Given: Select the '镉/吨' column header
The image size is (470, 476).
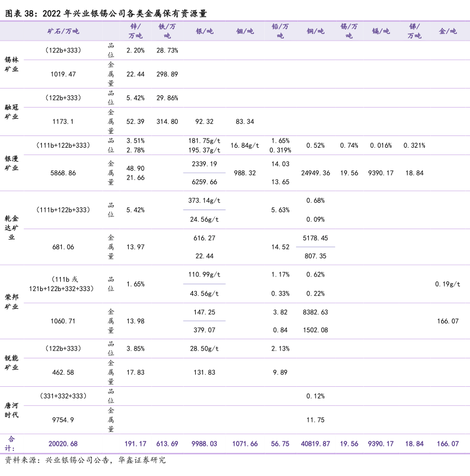Looking at the screenshot, I should (381, 31).
